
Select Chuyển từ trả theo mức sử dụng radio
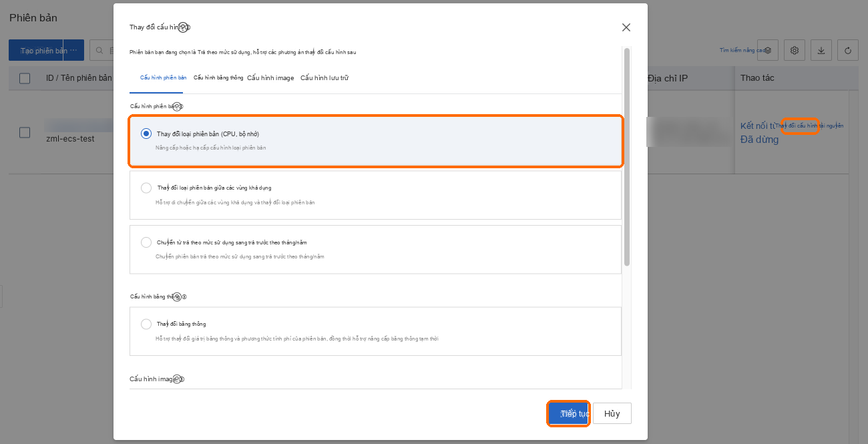146,242
